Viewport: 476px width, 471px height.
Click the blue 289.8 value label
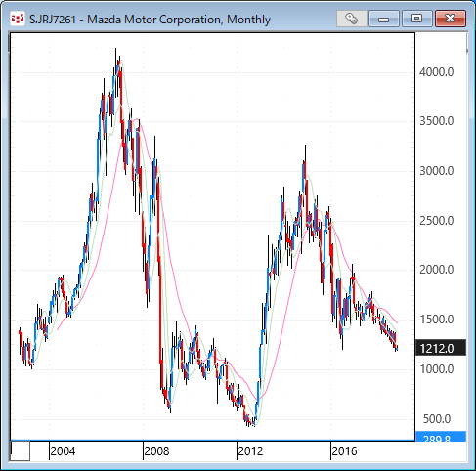point(441,437)
